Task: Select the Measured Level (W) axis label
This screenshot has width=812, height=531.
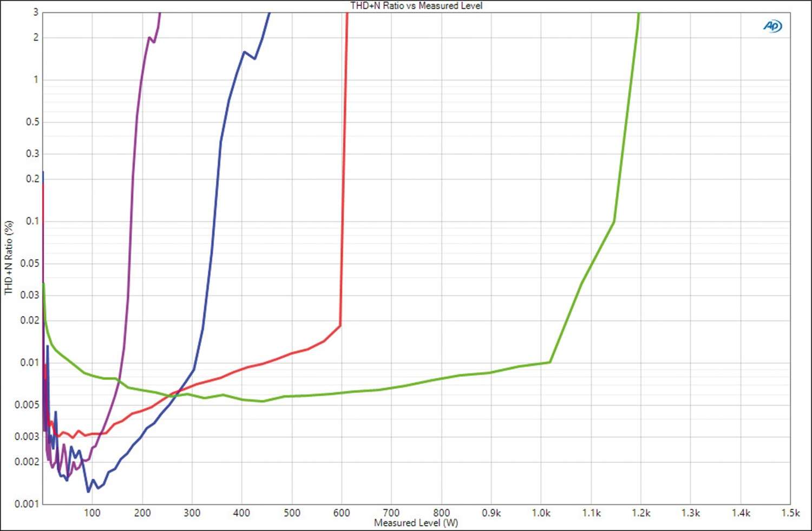Action: click(416, 523)
